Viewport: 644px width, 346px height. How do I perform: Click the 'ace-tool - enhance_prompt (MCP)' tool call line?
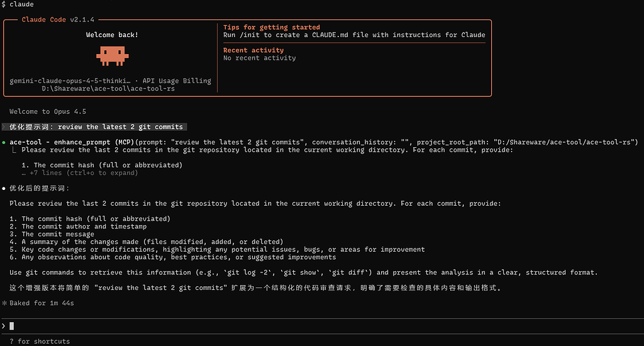[x=323, y=142]
